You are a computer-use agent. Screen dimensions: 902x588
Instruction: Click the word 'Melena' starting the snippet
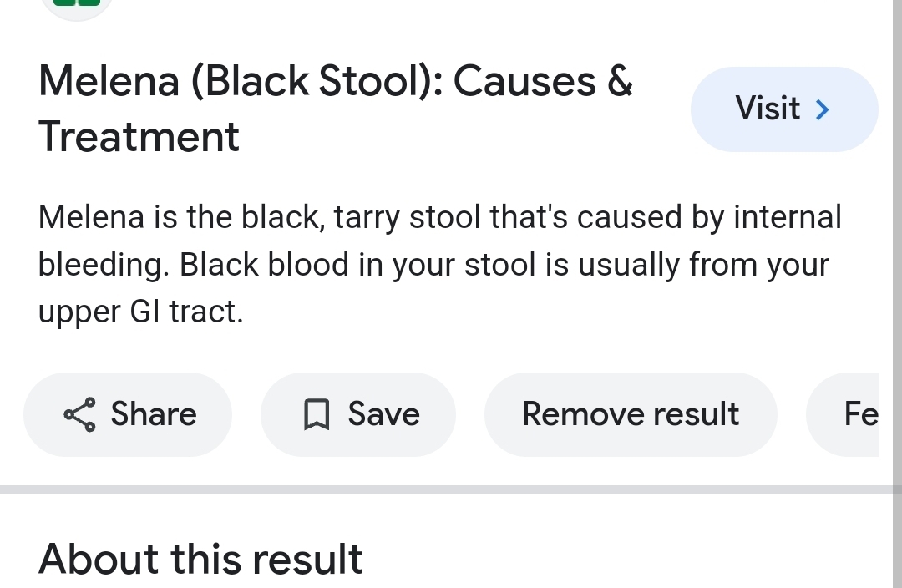pos(92,217)
